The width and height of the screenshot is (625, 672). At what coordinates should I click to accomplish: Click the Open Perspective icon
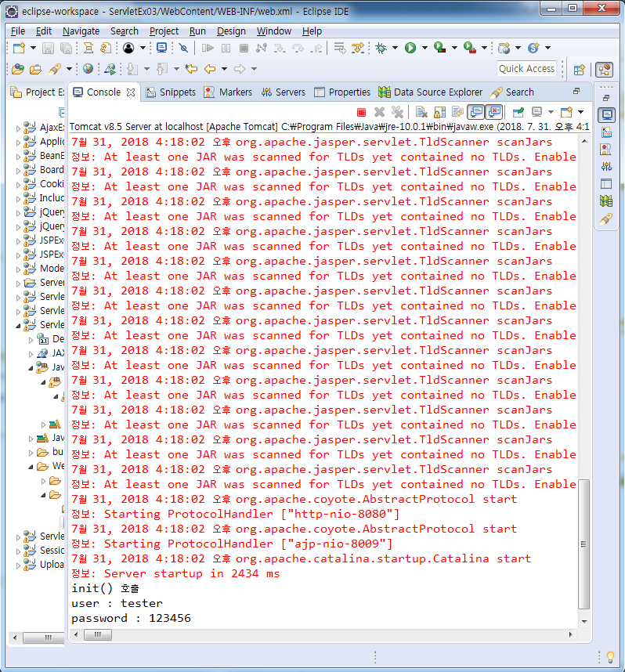(x=579, y=70)
